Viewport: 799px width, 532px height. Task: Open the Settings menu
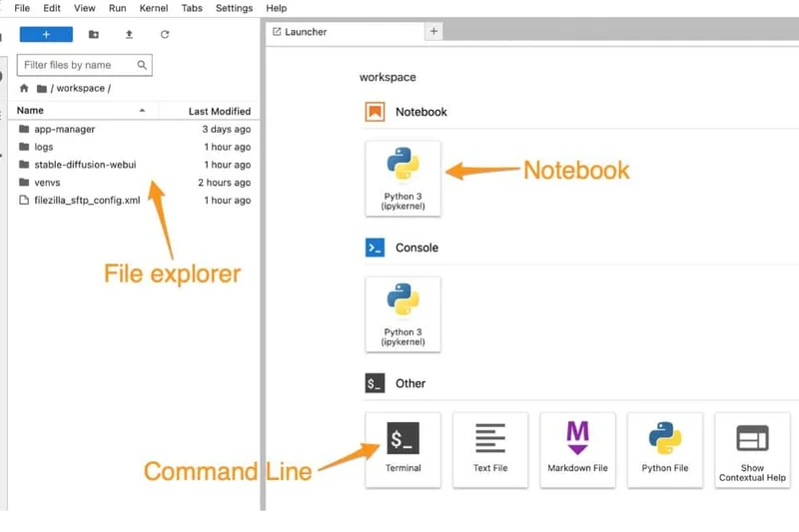[x=234, y=8]
